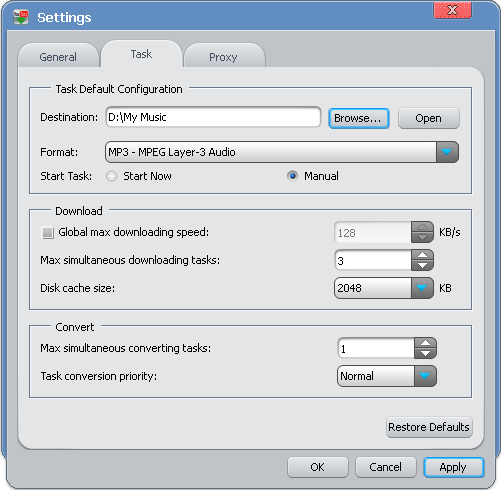Click the Cancel button

point(386,467)
